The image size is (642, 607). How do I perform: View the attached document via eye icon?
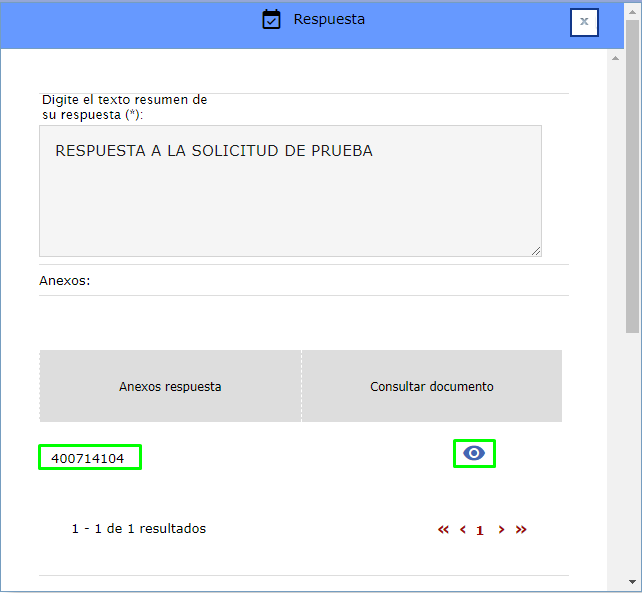tap(474, 454)
